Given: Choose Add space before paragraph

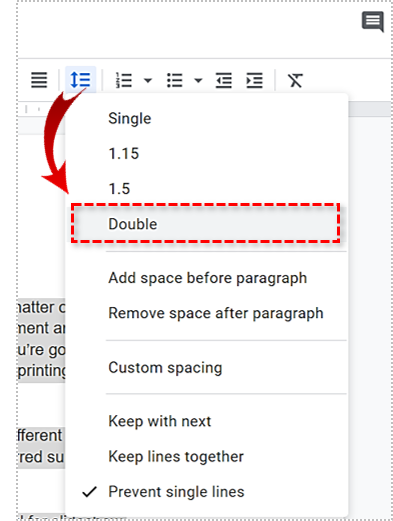Looking at the screenshot, I should click(207, 278).
